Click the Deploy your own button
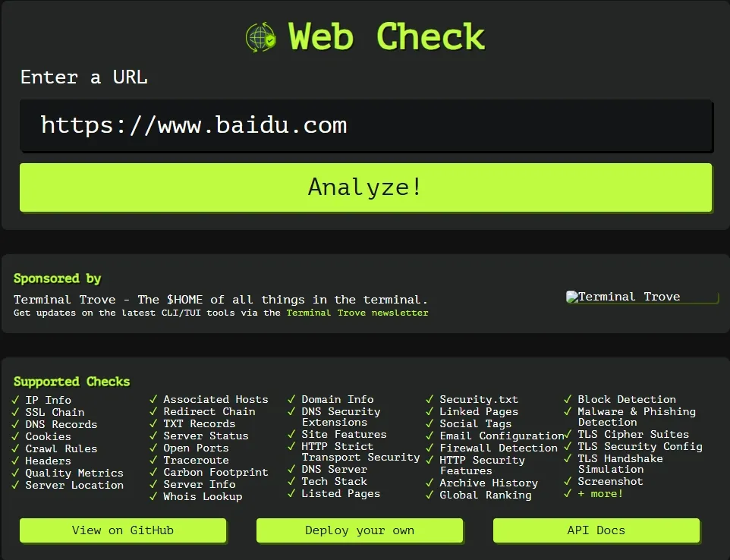This screenshot has width=730, height=560. tap(360, 530)
